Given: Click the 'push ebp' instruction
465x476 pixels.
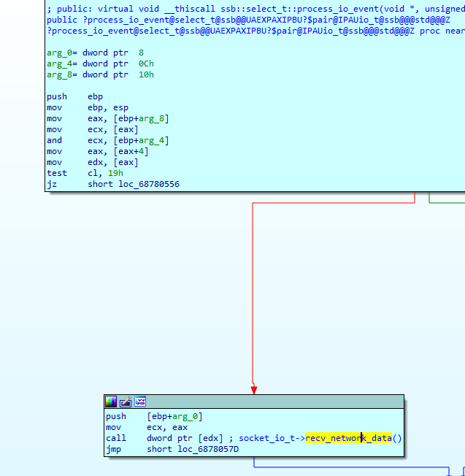Looking at the screenshot, I should (x=74, y=96).
